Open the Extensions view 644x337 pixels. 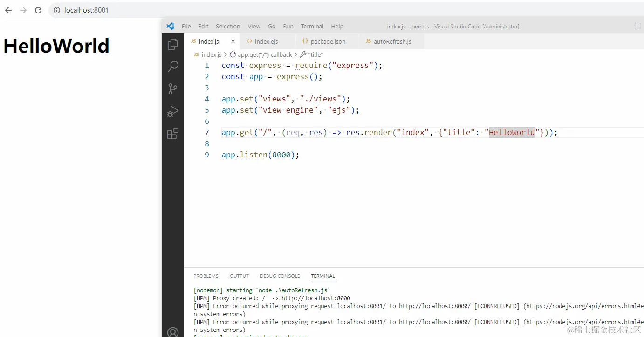click(x=173, y=134)
